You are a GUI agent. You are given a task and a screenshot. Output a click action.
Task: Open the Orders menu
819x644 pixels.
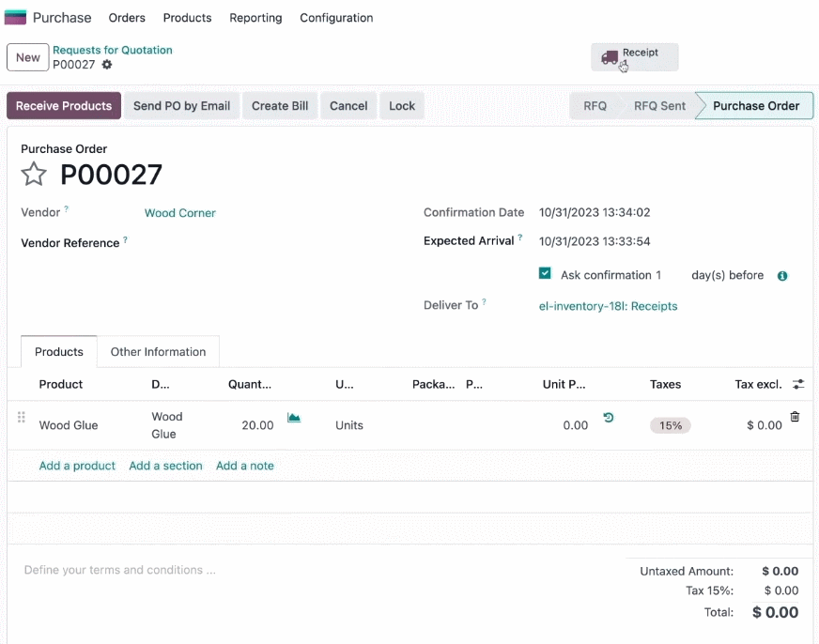127,18
